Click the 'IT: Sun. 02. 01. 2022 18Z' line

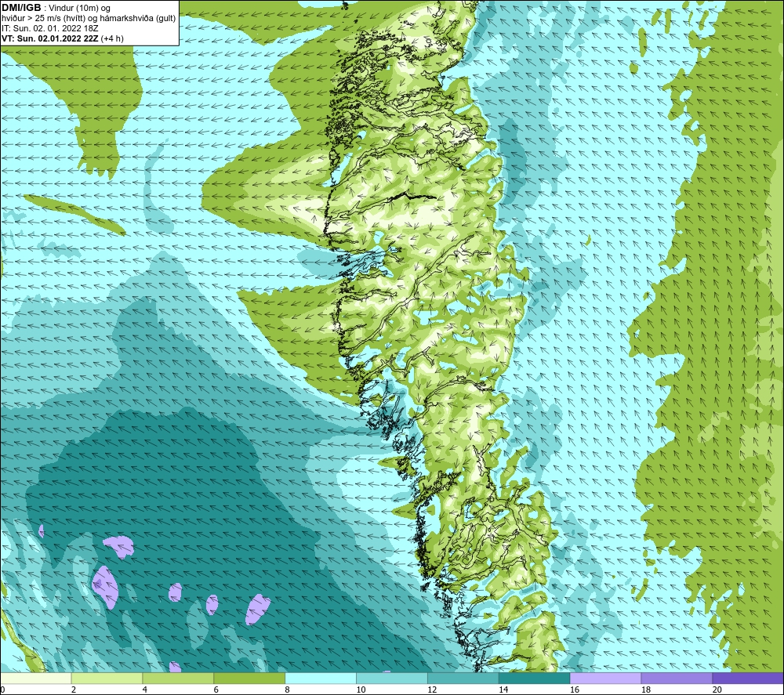[x=50, y=28]
